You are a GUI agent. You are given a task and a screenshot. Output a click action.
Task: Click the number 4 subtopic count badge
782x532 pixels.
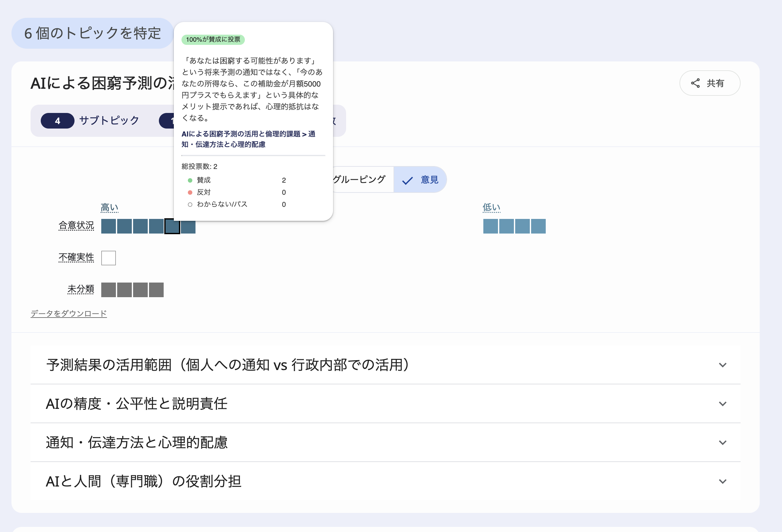[58, 121]
